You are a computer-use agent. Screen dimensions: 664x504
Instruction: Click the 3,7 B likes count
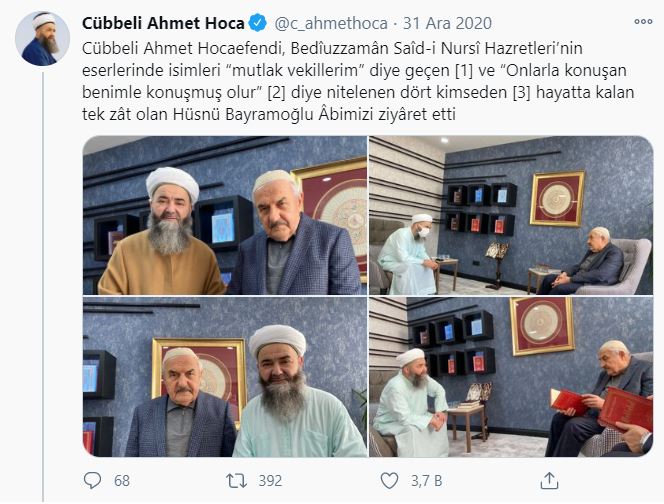tap(426, 481)
